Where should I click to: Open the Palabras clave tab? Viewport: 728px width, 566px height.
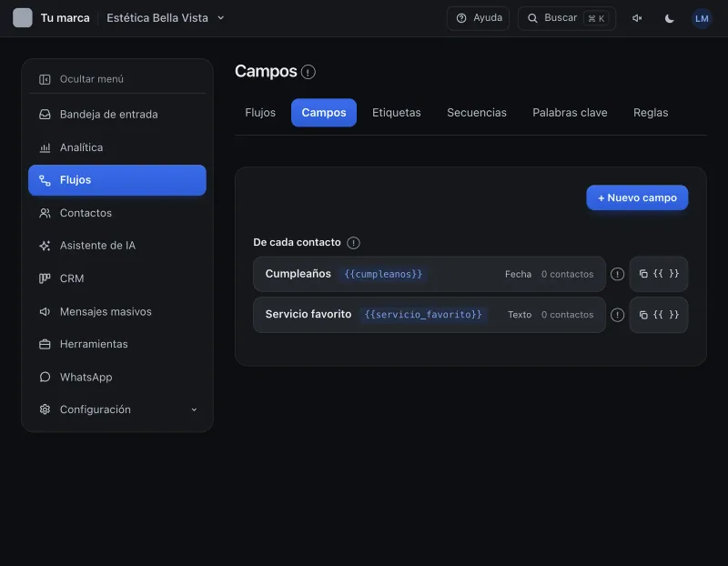click(x=570, y=112)
